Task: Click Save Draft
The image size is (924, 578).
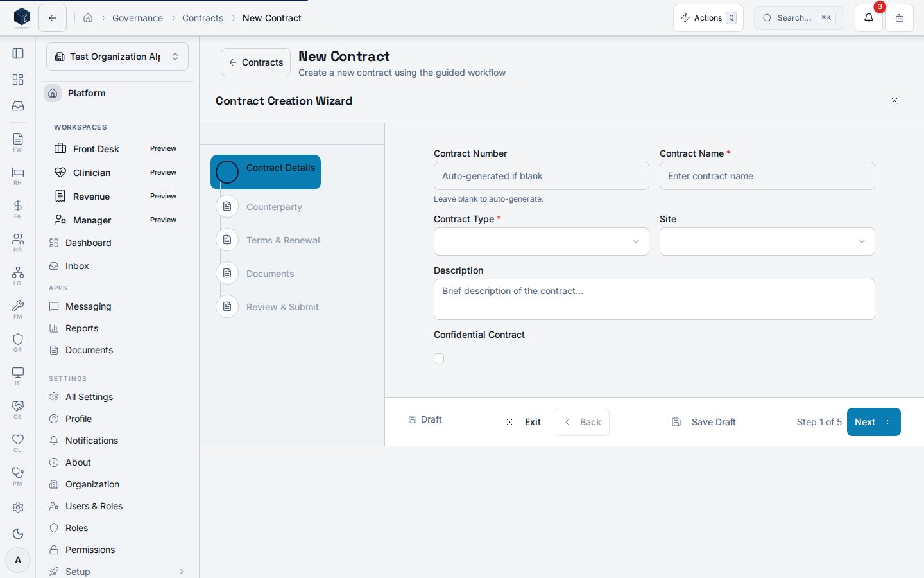Action: tap(704, 422)
